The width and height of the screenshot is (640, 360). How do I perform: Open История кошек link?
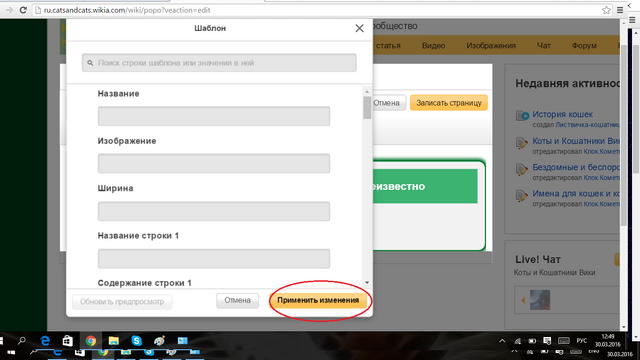562,114
